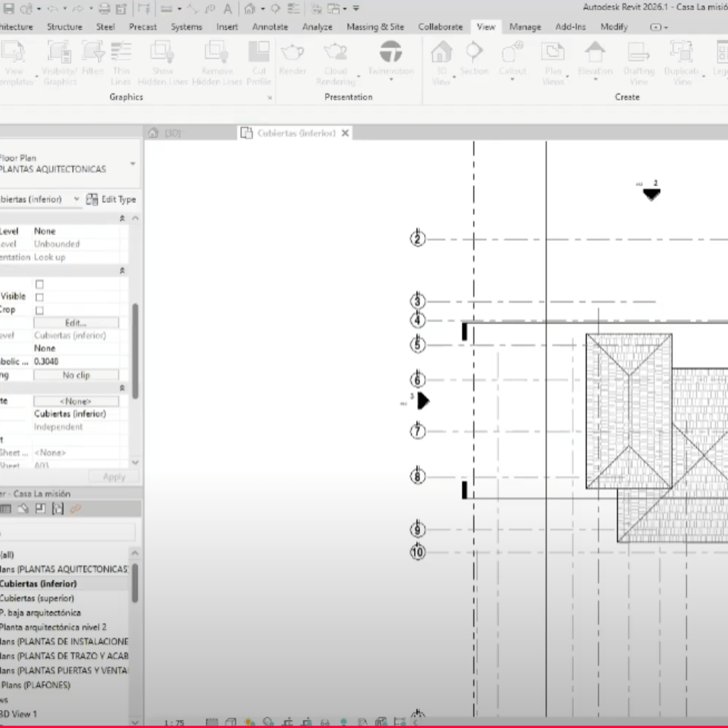This screenshot has width=728, height=728.
Task: Click the Render teapot icon
Action: (293, 53)
